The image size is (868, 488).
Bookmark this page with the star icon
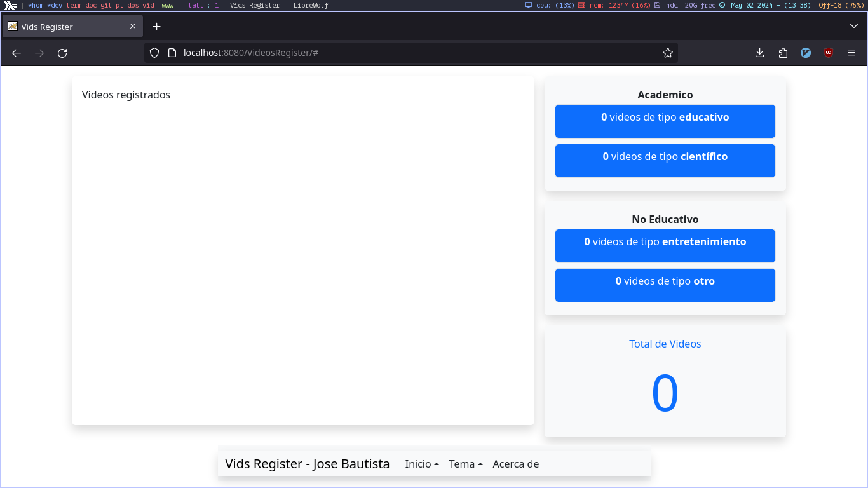pyautogui.click(x=667, y=53)
